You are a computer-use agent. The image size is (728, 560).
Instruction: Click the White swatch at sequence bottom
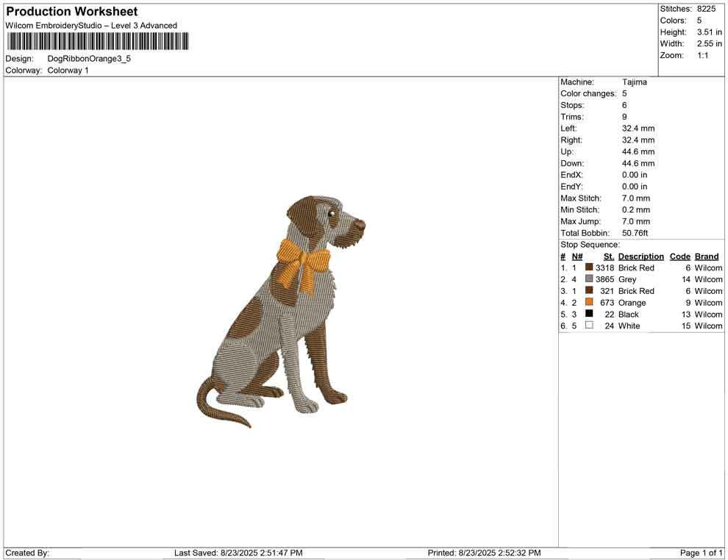(x=588, y=326)
